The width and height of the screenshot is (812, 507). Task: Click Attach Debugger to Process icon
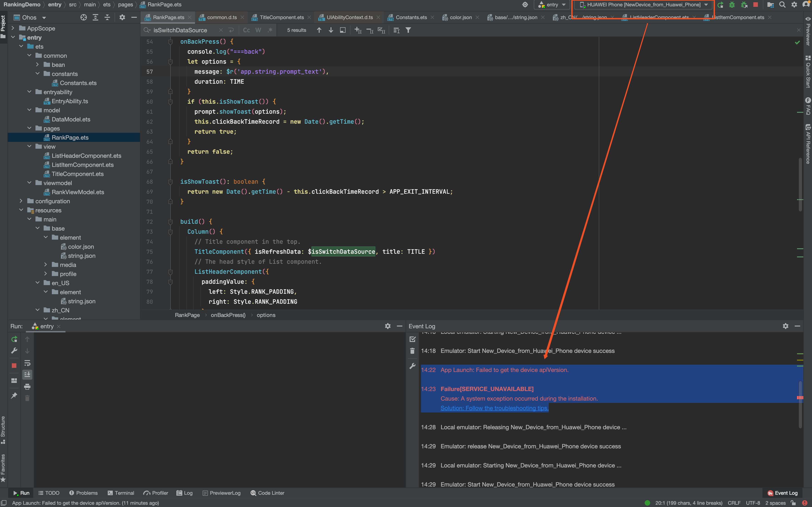744,5
